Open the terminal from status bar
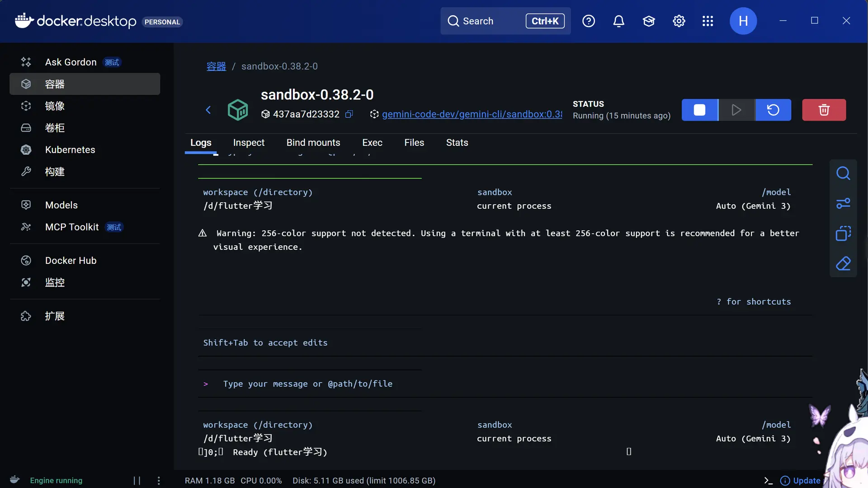Image resolution: width=868 pixels, height=488 pixels. [x=768, y=481]
